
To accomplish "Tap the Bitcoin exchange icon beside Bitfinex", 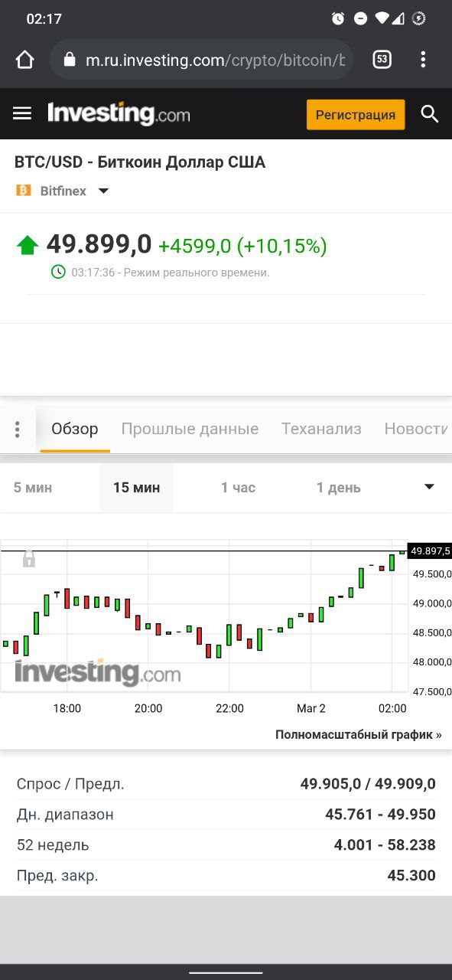I will (24, 191).
